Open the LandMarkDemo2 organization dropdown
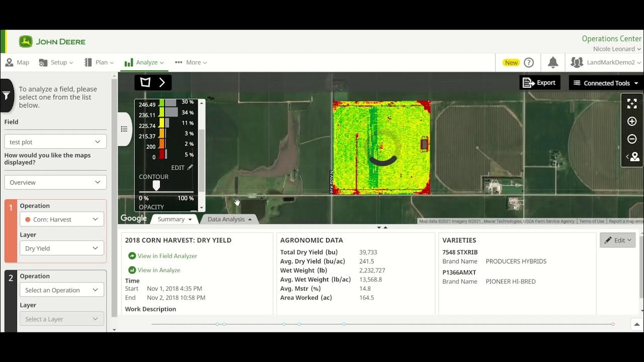644x362 pixels. 606,62
